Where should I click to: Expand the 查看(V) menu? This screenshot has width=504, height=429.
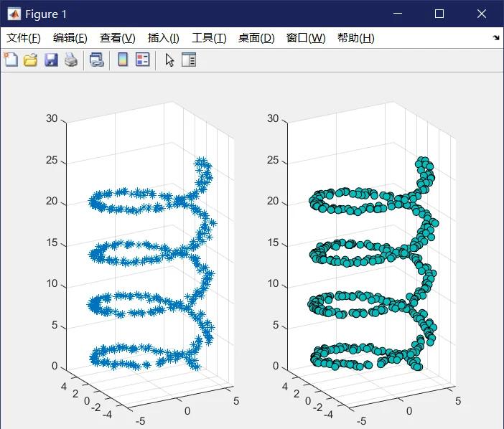(x=117, y=38)
